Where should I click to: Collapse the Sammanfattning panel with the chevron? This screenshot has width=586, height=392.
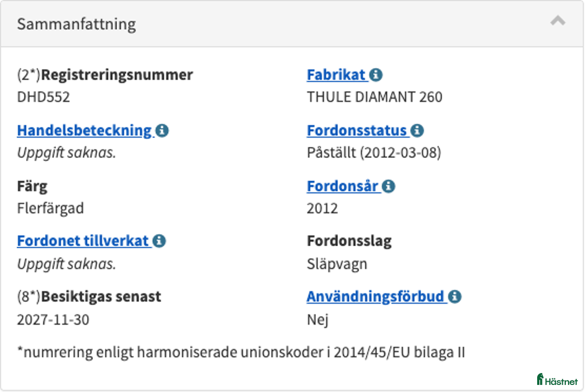[557, 22]
